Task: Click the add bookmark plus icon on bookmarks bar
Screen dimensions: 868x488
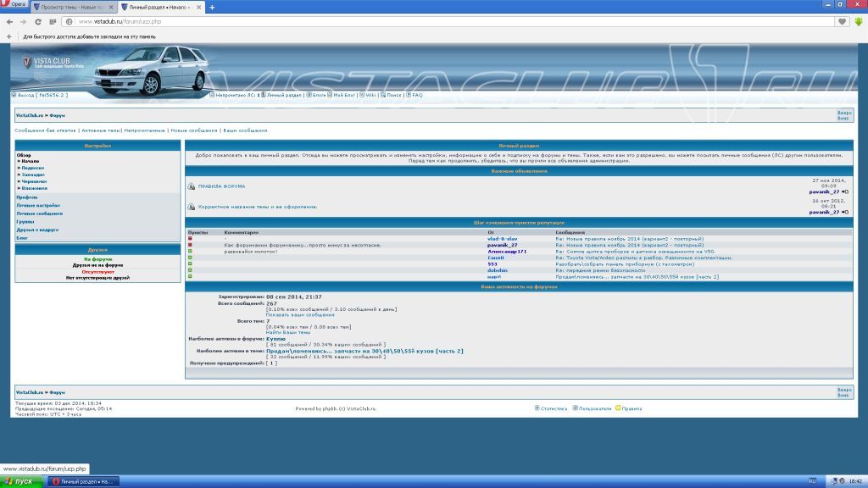Action: coord(9,37)
